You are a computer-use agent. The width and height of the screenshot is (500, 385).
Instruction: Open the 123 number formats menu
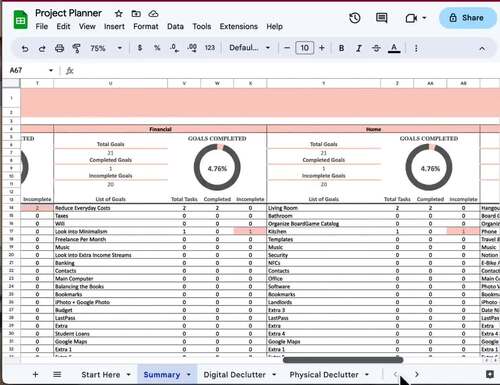point(210,48)
